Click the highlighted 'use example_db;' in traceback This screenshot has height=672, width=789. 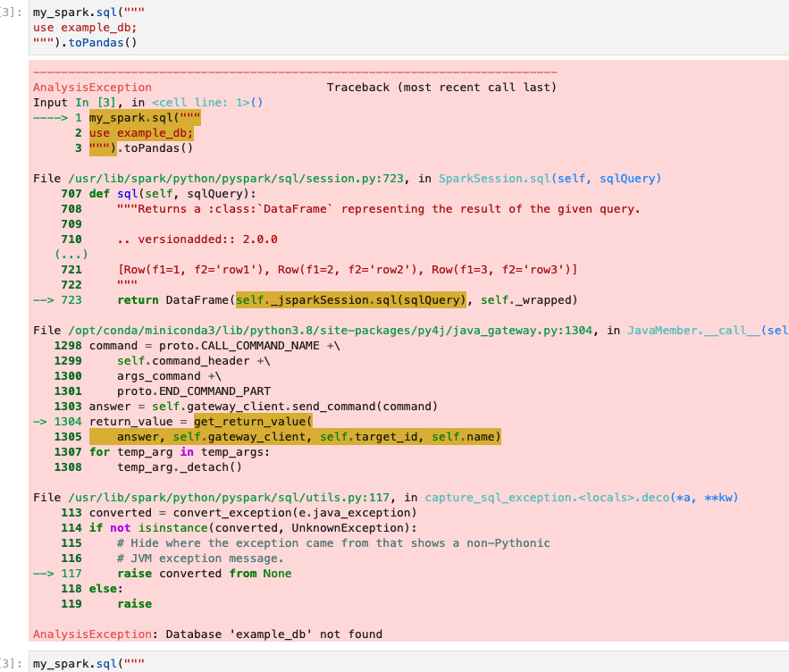coord(141,133)
